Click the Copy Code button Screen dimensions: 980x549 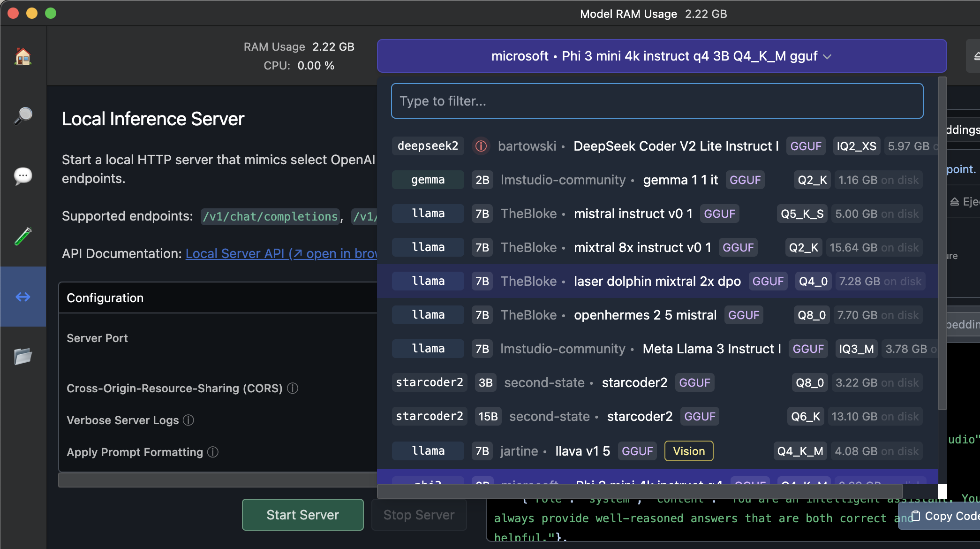tap(942, 516)
